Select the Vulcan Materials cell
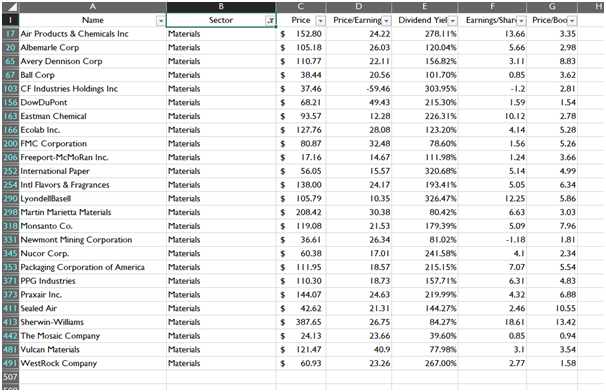The width and height of the screenshot is (606, 392). point(93,349)
